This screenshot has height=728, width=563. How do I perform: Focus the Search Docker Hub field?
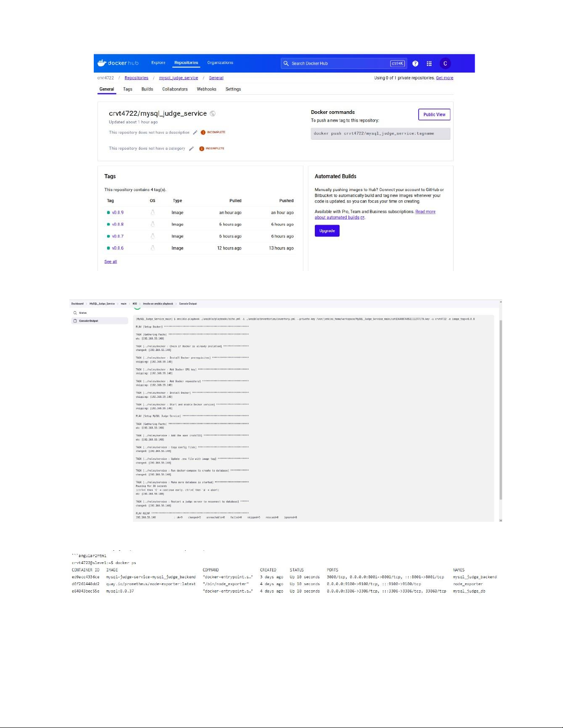coord(344,63)
